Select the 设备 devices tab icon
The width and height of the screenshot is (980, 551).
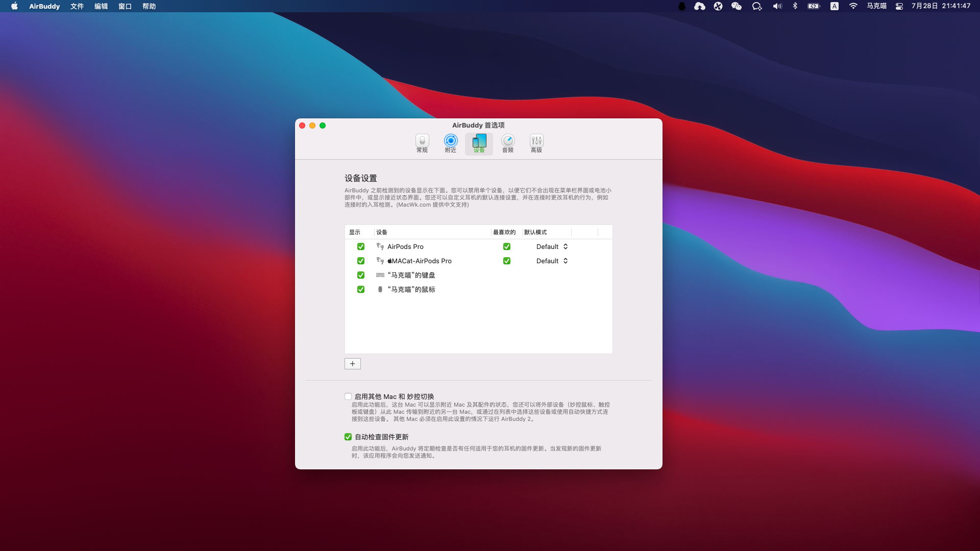(x=479, y=141)
